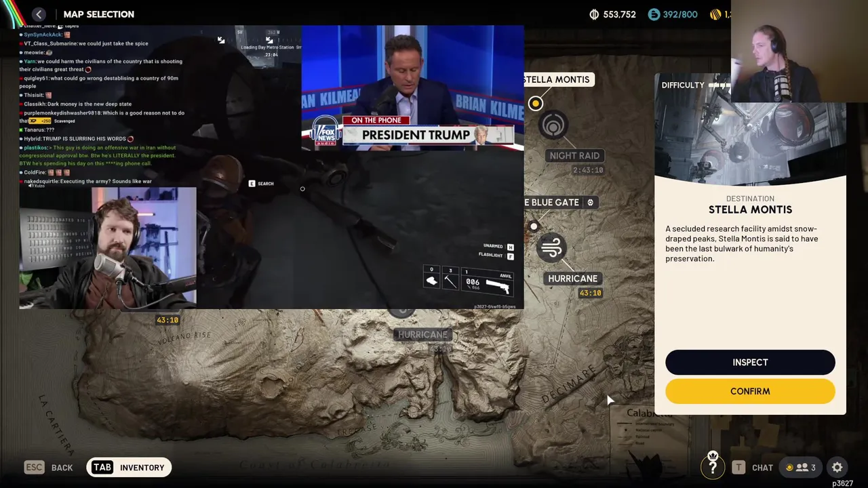868x488 pixels.
Task: Click the back arrow beside Map Selection
Action: point(39,14)
